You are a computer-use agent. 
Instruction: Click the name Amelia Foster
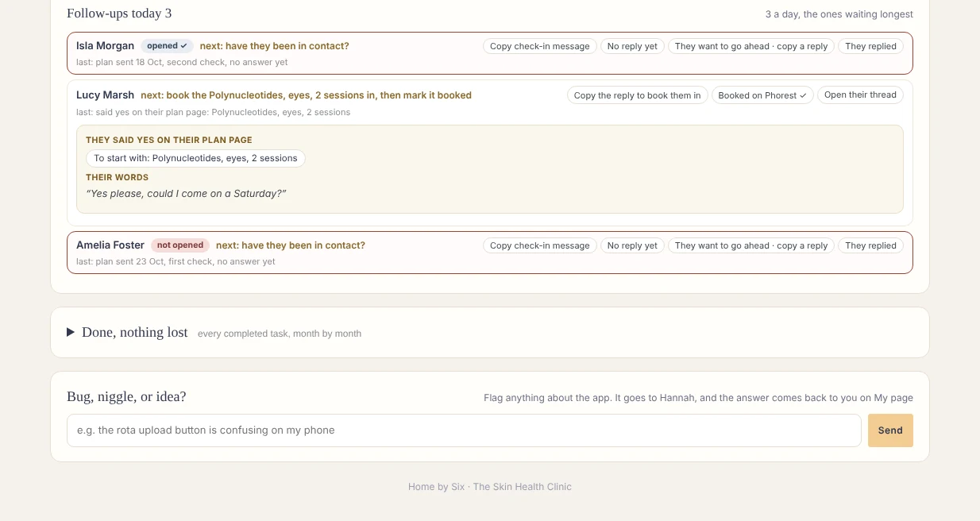(110, 245)
